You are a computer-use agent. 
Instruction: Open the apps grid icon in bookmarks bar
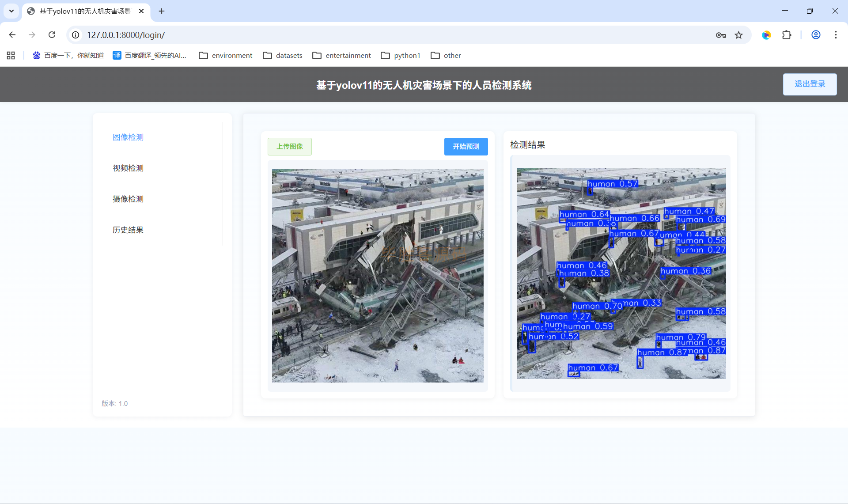point(11,55)
